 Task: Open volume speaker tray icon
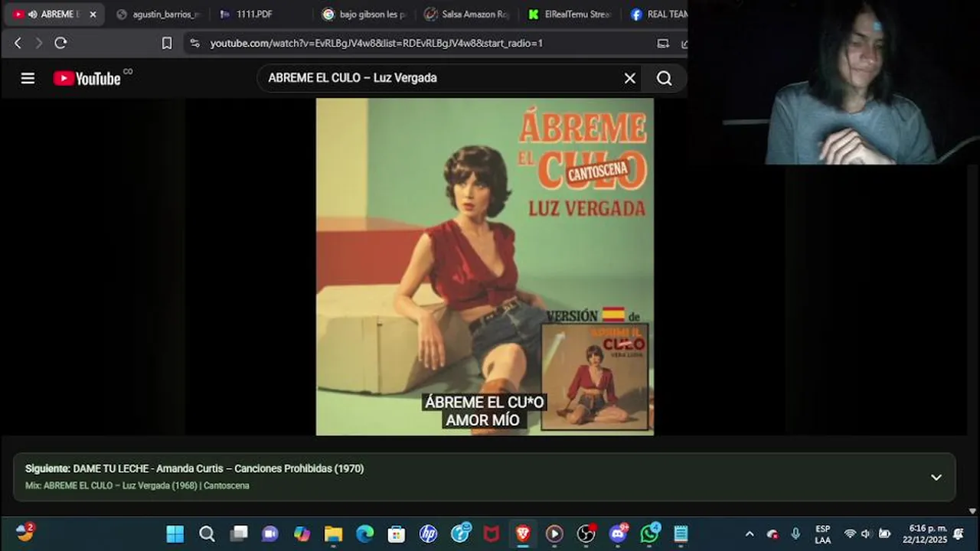tap(867, 533)
